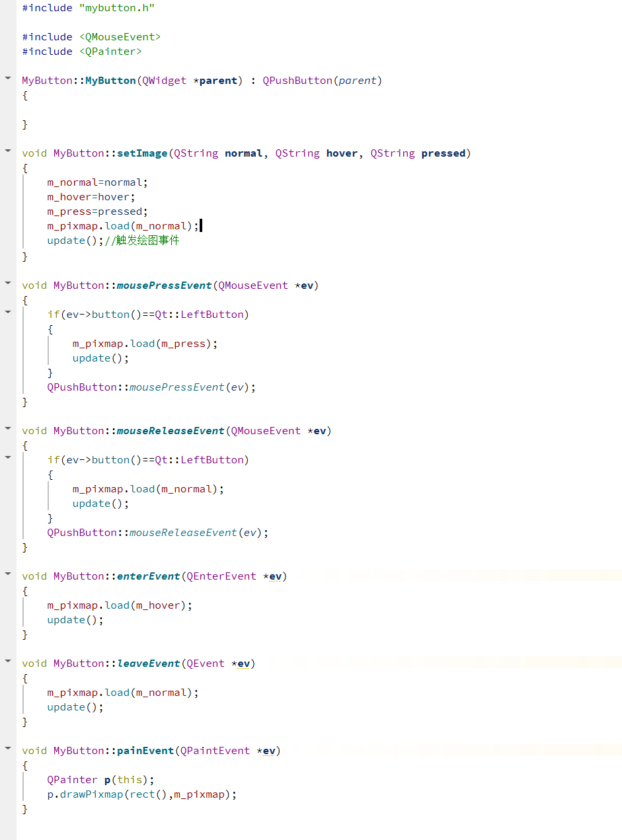Collapse the MyButton constructor fold arrow
This screenshot has height=840, width=622.
[8, 78]
